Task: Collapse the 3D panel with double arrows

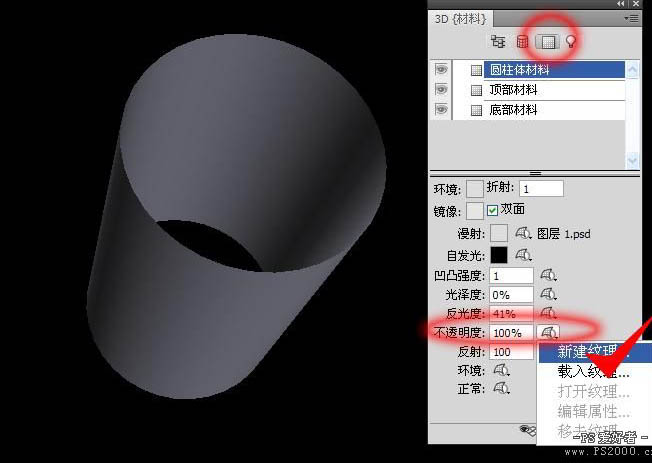Action: click(621, 4)
